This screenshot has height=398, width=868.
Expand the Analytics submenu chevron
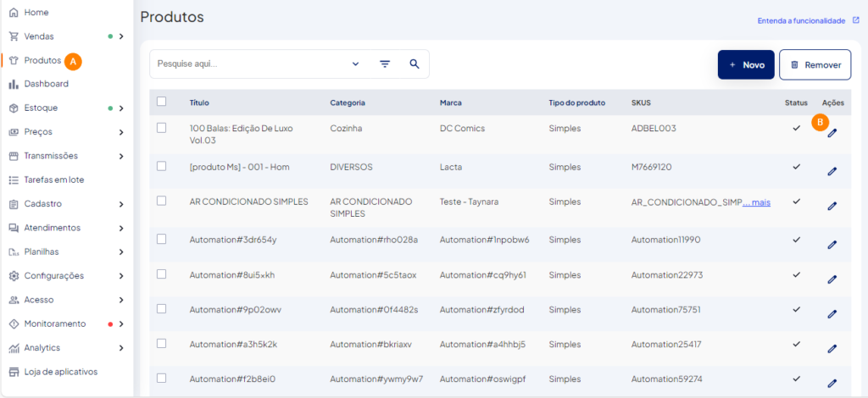(x=121, y=348)
